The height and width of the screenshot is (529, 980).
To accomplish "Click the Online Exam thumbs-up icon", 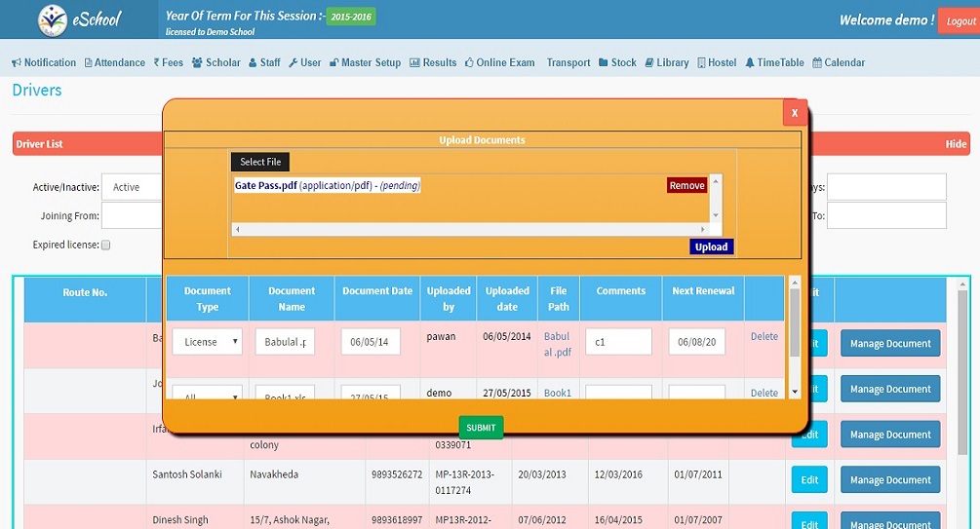I will (469, 63).
